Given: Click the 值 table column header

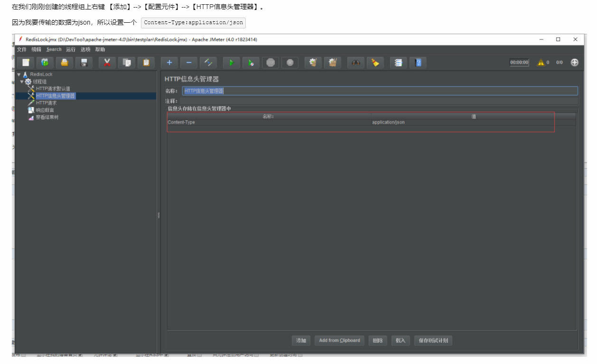Looking at the screenshot, I should click(474, 116).
